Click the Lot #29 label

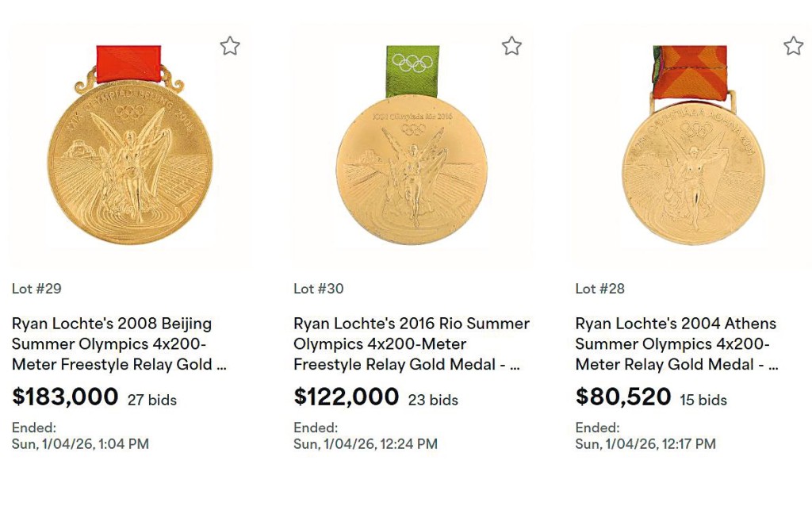36,289
